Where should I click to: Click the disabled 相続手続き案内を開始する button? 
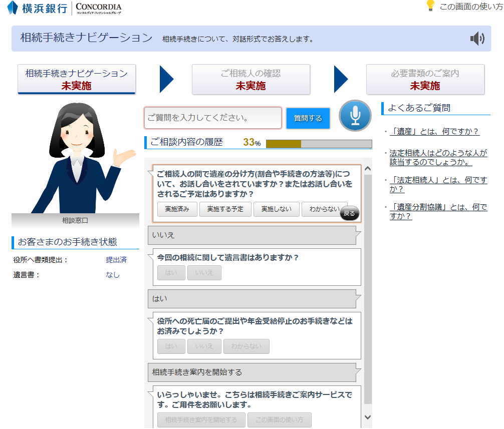coord(201,420)
